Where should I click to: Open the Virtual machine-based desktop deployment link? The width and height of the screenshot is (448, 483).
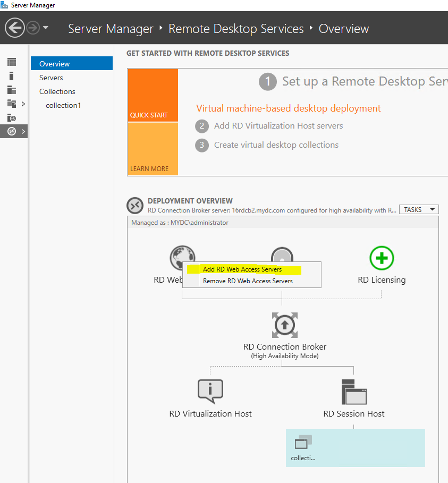coord(289,108)
